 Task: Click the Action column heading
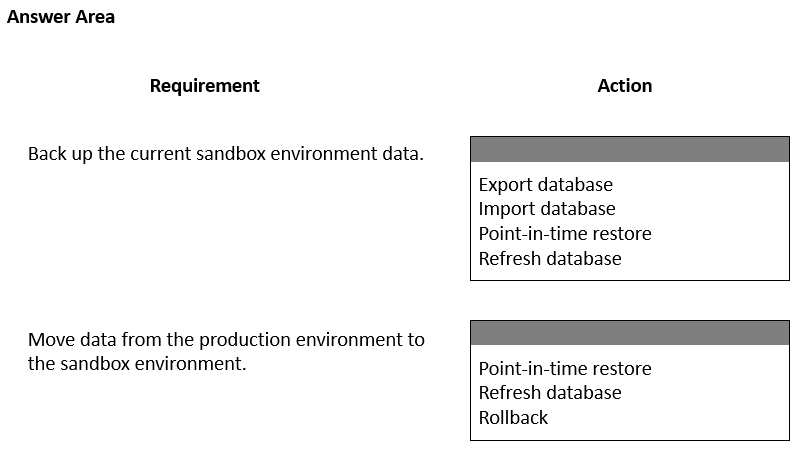624,86
